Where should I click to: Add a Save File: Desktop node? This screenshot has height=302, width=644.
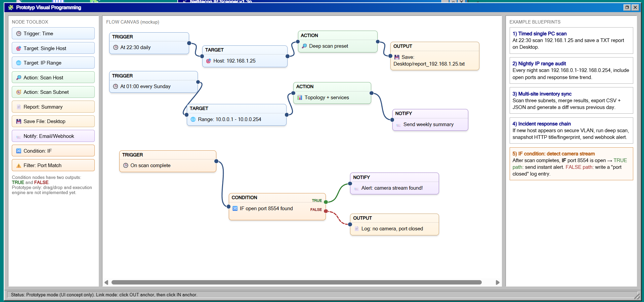point(53,121)
